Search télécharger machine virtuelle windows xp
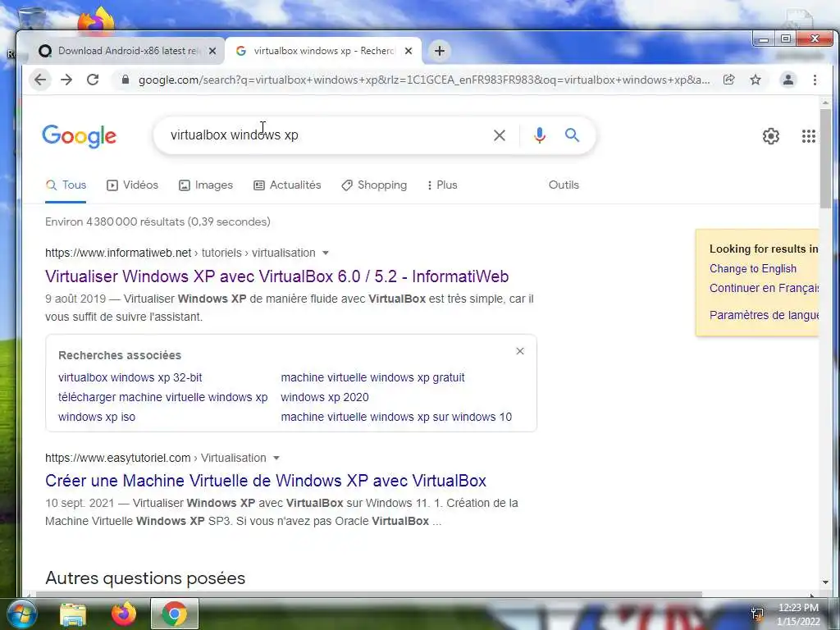Screen dimensions: 840x630 tap(163, 398)
